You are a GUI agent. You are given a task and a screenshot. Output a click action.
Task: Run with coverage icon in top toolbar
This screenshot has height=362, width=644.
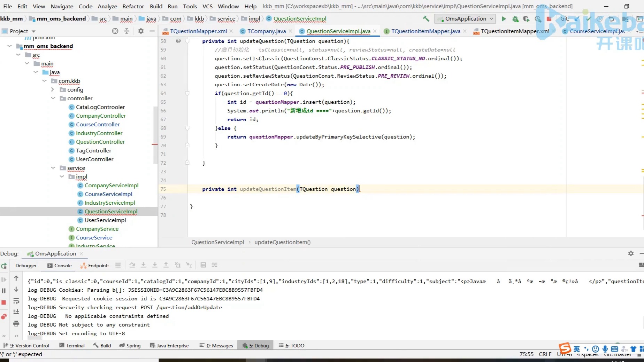pos(526,19)
